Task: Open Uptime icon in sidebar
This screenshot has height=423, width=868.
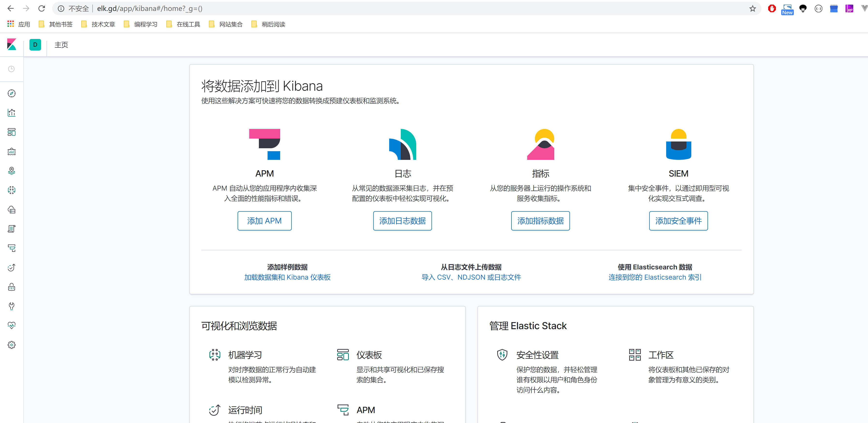Action: click(11, 268)
